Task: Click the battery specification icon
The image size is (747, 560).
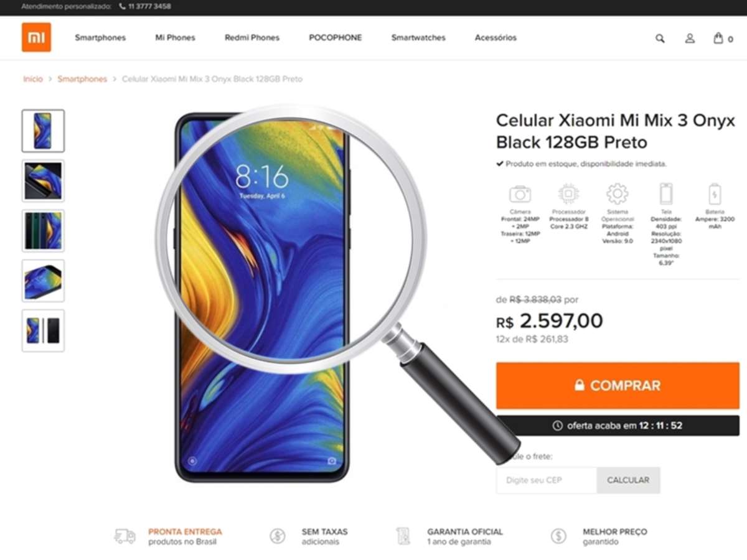Action: tap(714, 194)
